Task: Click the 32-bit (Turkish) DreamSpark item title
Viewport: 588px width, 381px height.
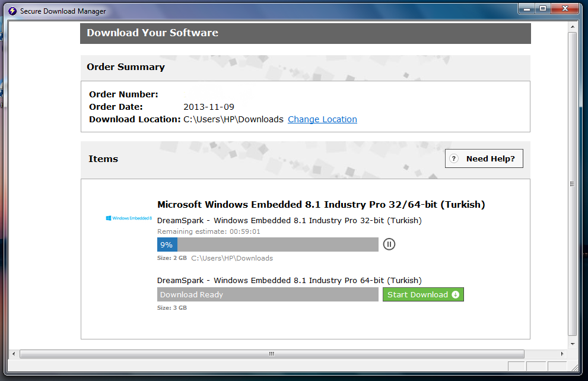Action: 289,221
